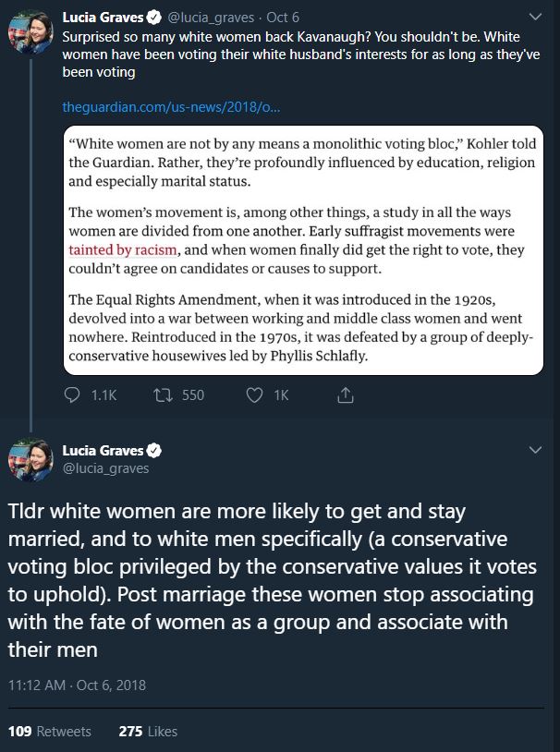Open Lucia Graves' avatar in the first tweet
560x752 pixels.
[29, 34]
